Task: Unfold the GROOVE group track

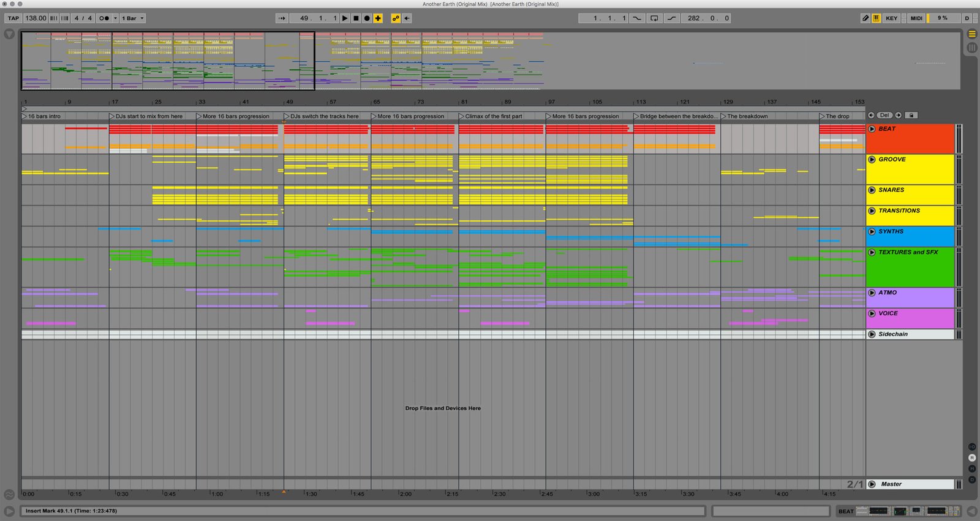Action: coord(872,159)
